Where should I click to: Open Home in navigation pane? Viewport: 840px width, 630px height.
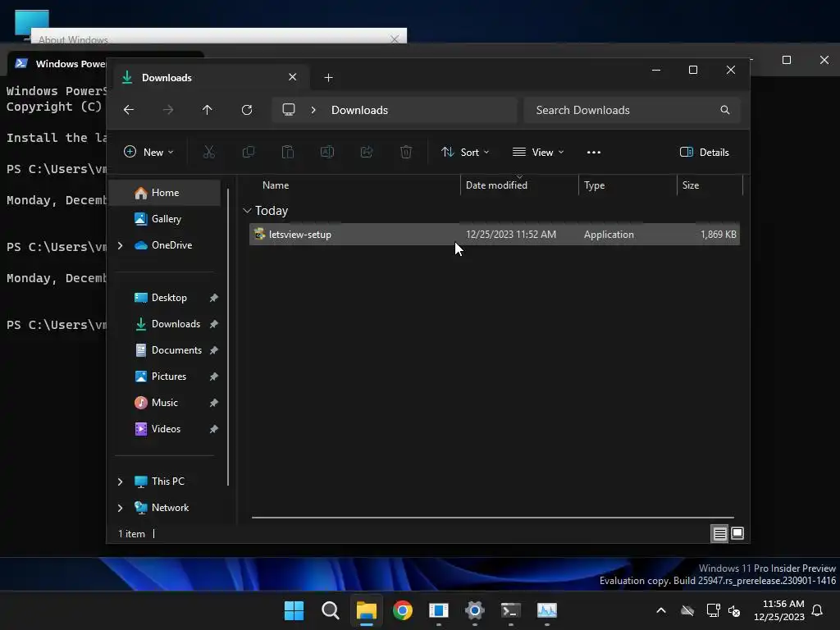[x=165, y=193]
